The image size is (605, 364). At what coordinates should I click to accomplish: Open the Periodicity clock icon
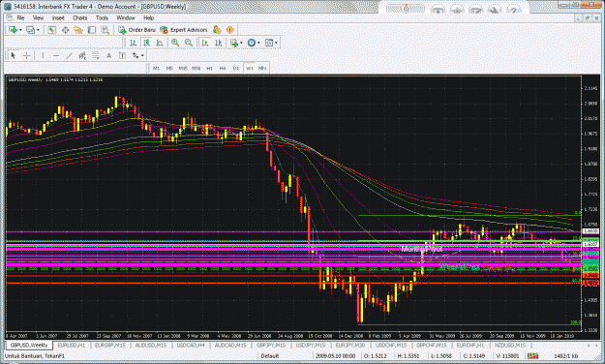tap(252, 43)
